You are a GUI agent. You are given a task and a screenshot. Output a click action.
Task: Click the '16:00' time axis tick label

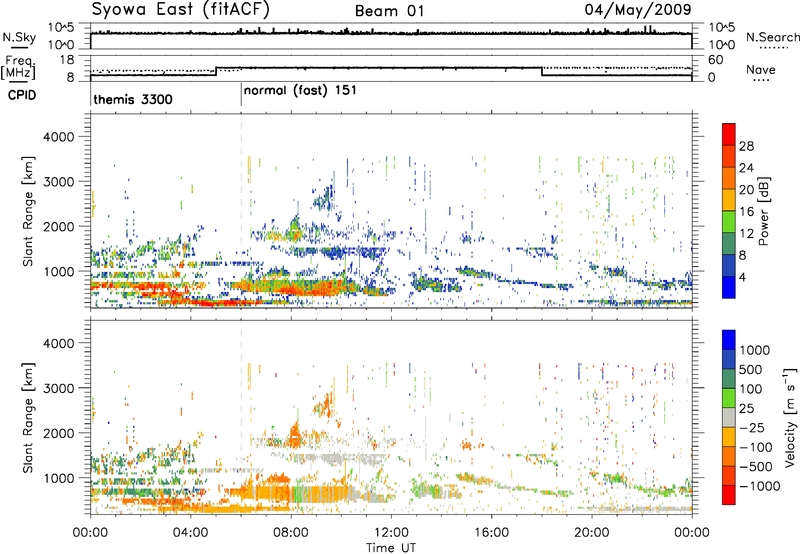pos(491,532)
